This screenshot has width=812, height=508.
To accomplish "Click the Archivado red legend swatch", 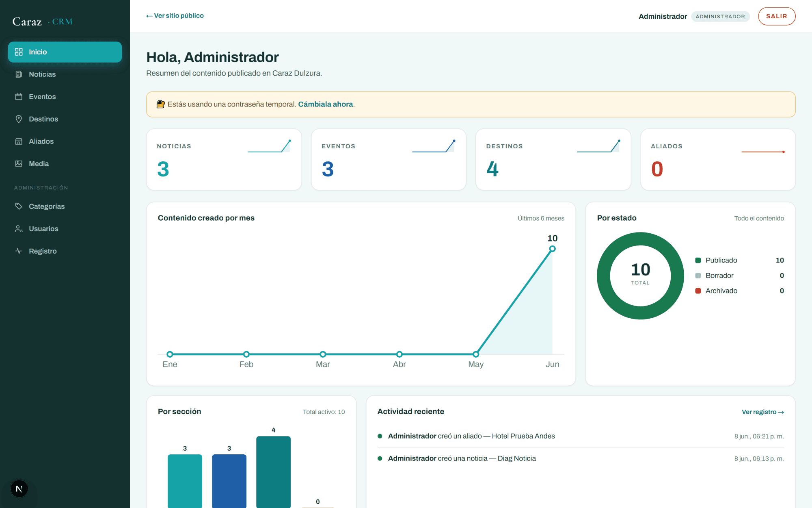I will point(698,291).
